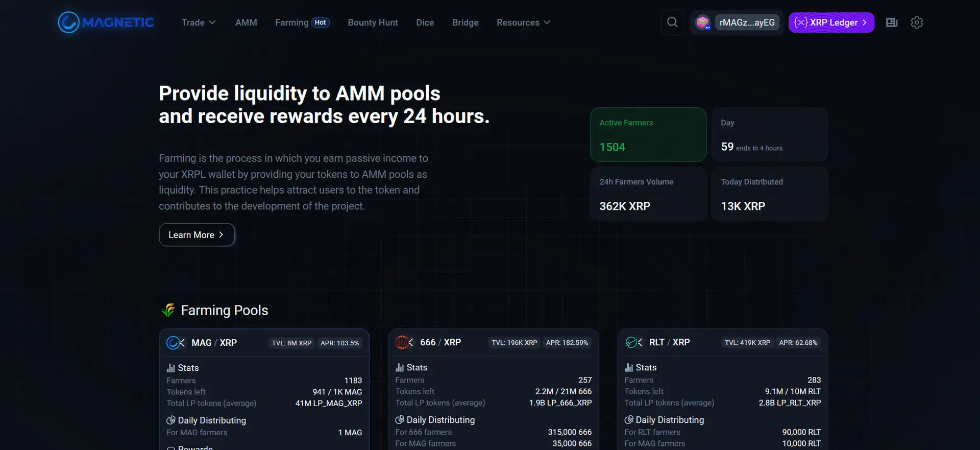
Task: Select the Bridge nav item
Action: point(465,22)
